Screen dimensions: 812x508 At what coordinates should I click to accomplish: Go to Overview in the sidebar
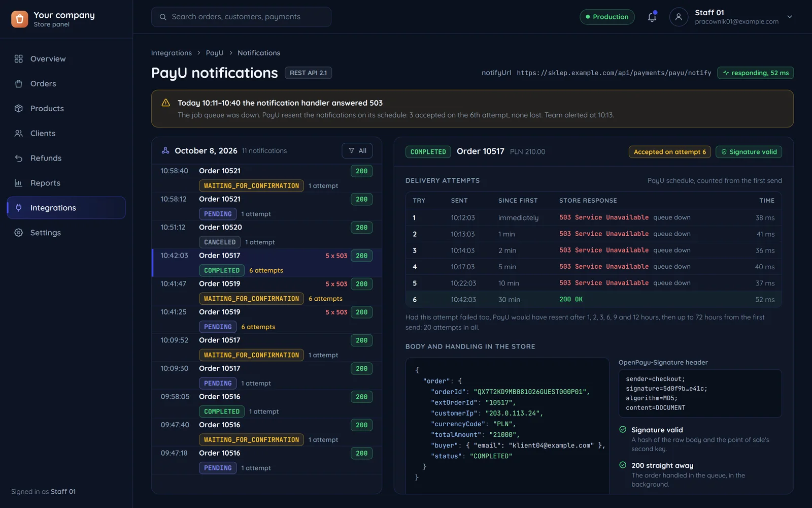point(66,59)
